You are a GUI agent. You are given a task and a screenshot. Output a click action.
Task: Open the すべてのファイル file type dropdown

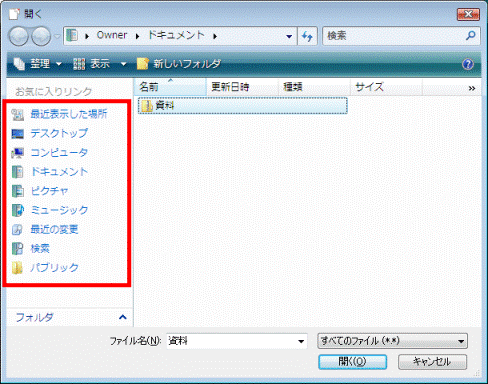[392, 341]
